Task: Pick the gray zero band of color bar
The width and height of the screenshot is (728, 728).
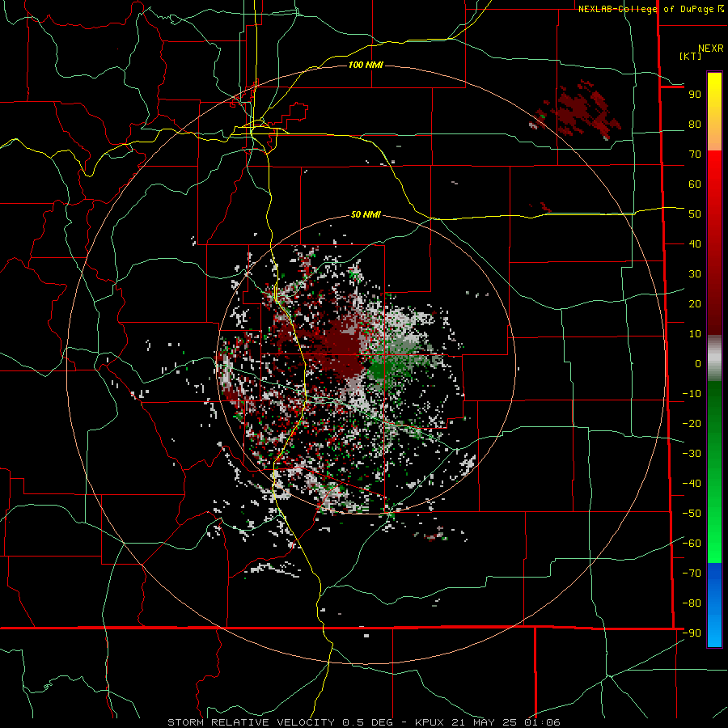Action: (714, 358)
